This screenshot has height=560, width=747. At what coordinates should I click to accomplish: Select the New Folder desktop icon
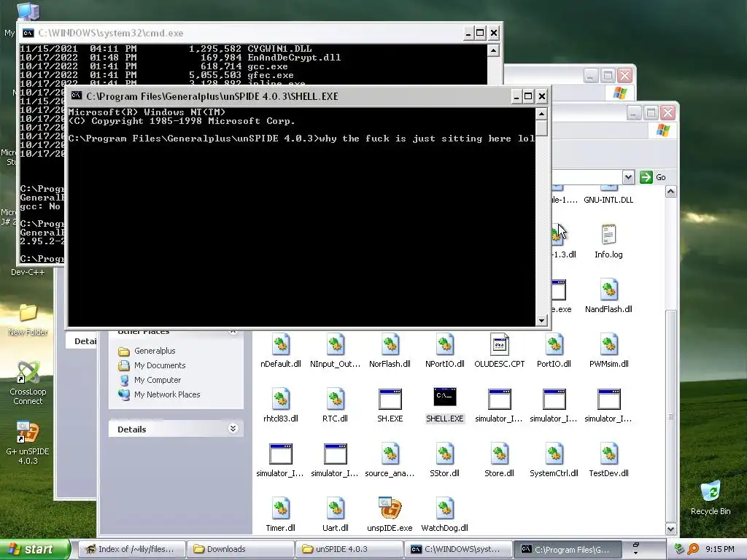click(x=28, y=314)
